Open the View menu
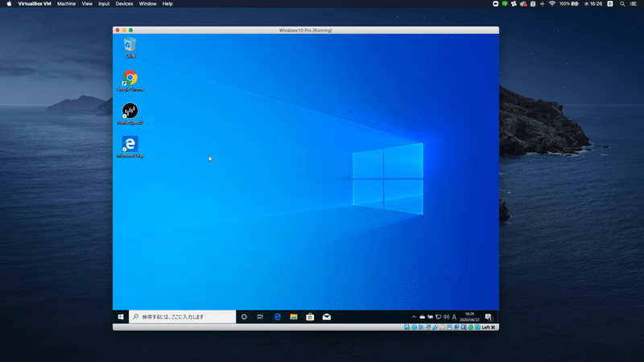 pyautogui.click(x=87, y=4)
